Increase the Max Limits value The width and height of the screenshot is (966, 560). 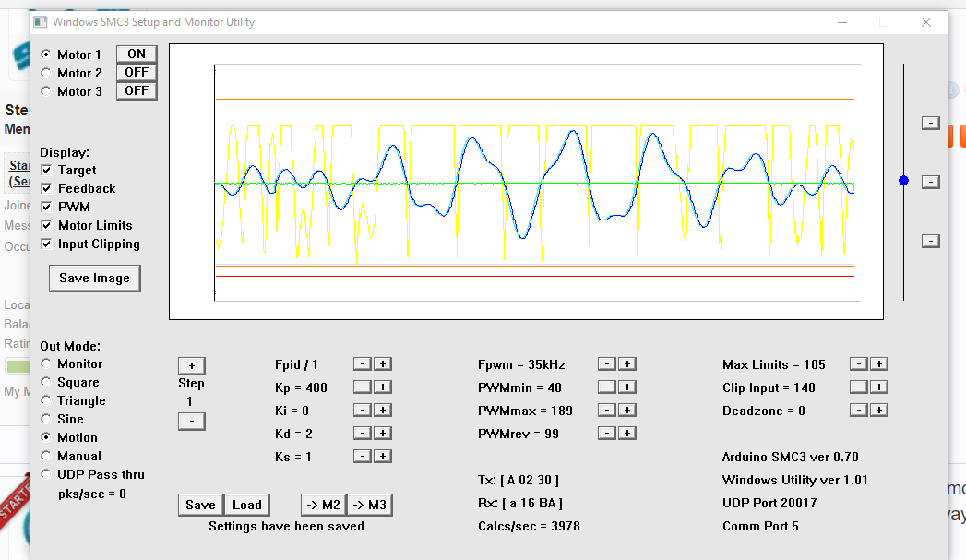(x=878, y=364)
